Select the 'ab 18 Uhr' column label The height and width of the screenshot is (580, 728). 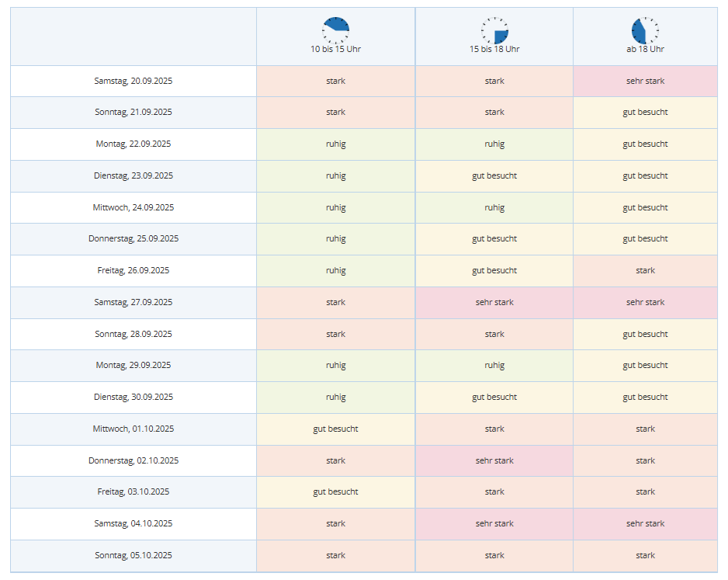click(x=645, y=49)
